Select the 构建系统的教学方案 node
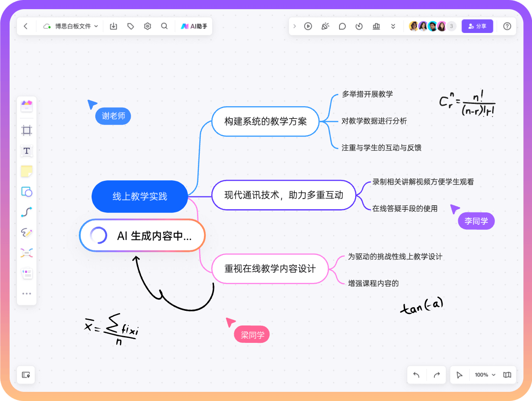 pyautogui.click(x=265, y=121)
